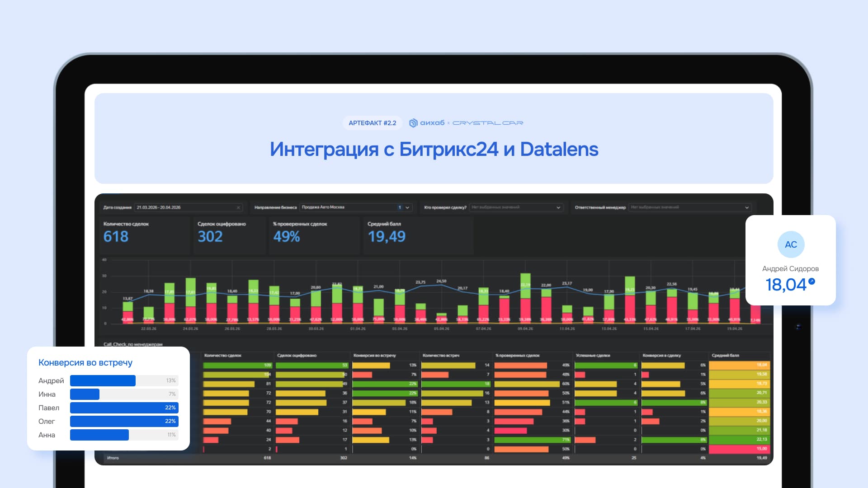Open the Направление бизнеса dropdown chevron
Viewport: 868px width, 488px height.
(x=407, y=207)
